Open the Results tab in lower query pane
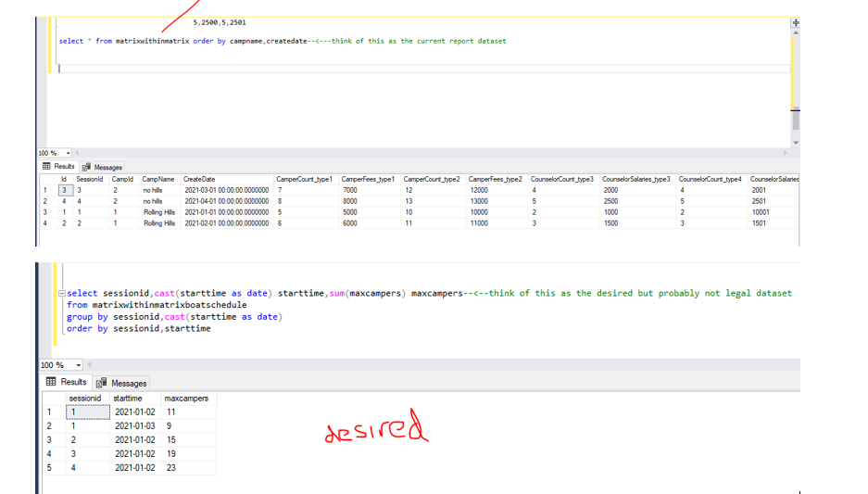Viewport: 868px width, 494px height. (67, 382)
